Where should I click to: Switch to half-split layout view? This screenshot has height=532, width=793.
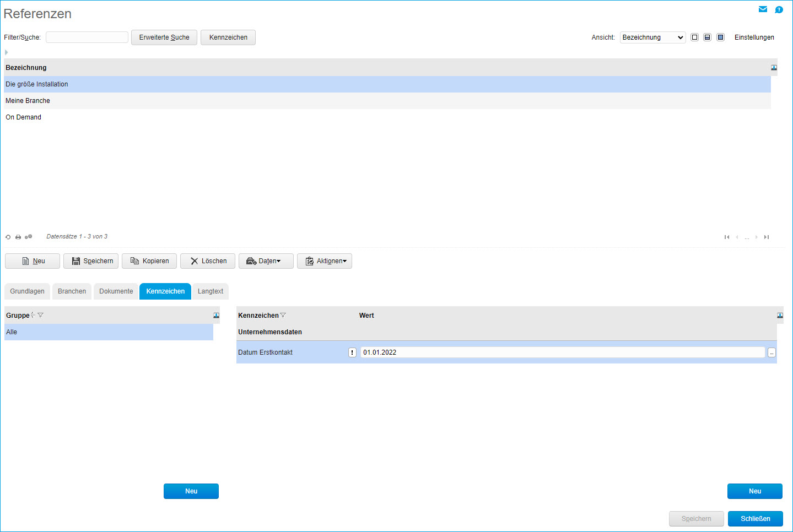(x=707, y=37)
